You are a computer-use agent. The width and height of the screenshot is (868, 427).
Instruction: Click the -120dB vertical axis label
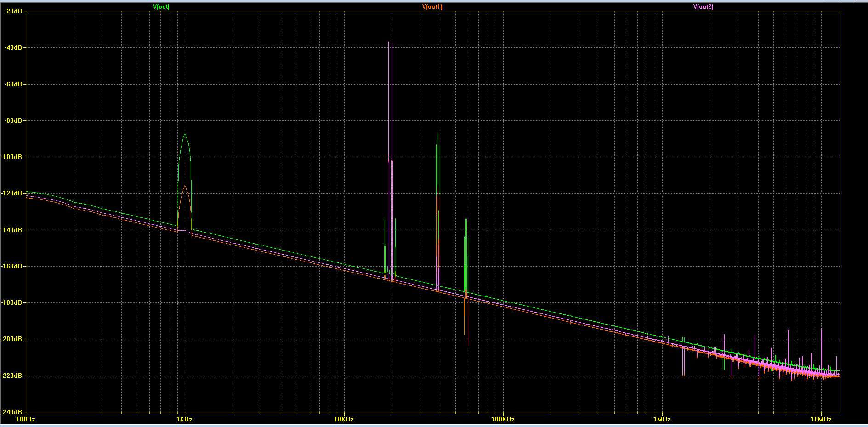coord(11,193)
